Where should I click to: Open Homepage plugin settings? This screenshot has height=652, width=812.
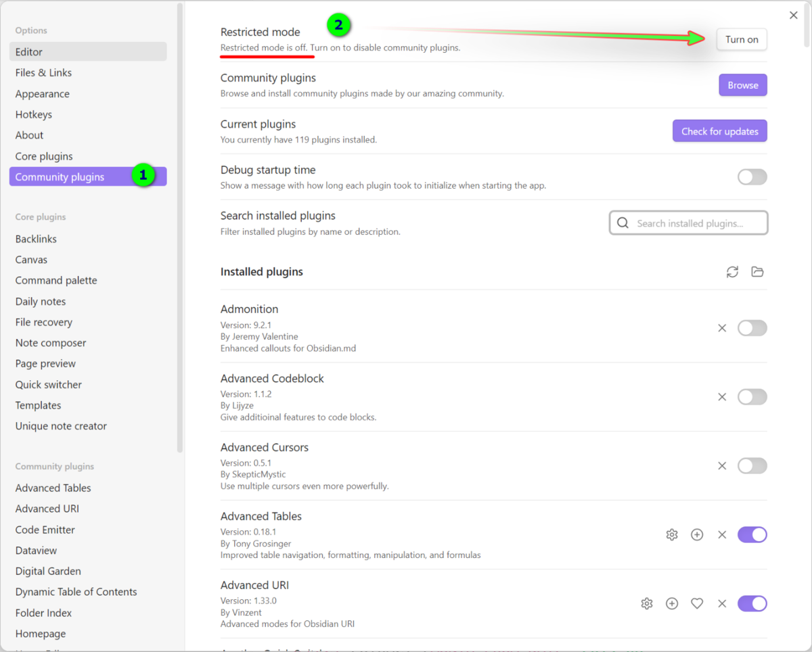pos(88,634)
